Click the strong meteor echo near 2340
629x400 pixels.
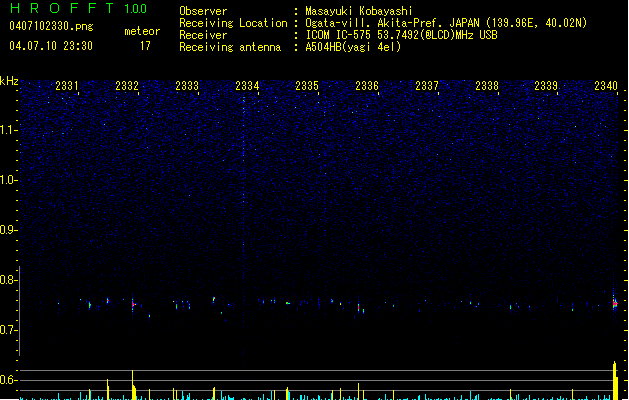point(615,303)
